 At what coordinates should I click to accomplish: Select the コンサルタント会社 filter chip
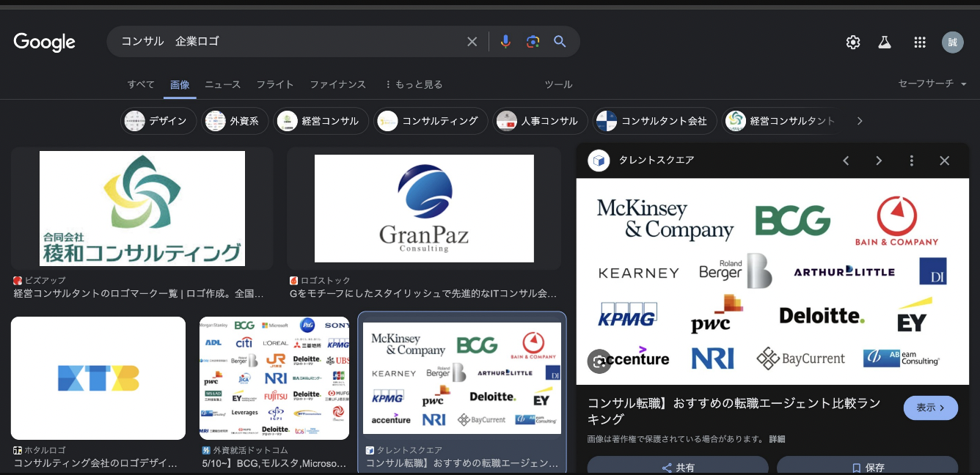(654, 121)
